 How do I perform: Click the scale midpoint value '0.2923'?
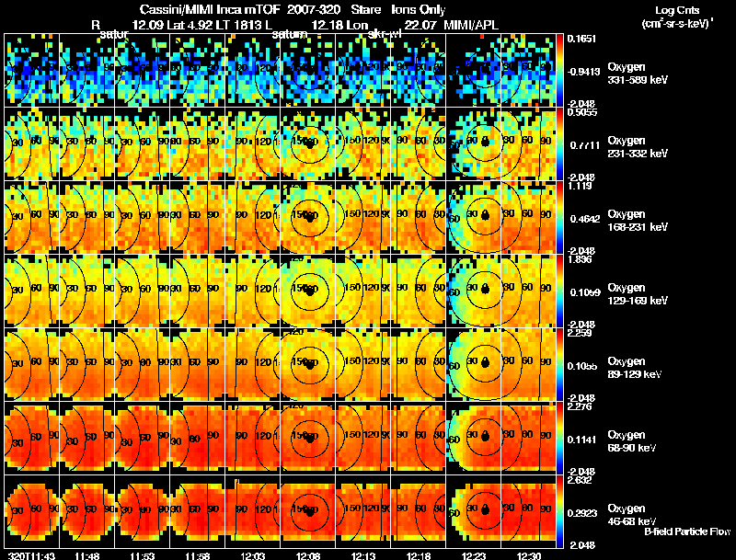582,513
